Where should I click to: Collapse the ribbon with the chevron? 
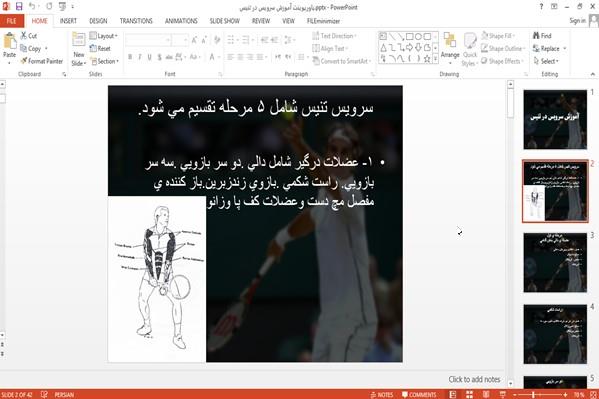593,74
